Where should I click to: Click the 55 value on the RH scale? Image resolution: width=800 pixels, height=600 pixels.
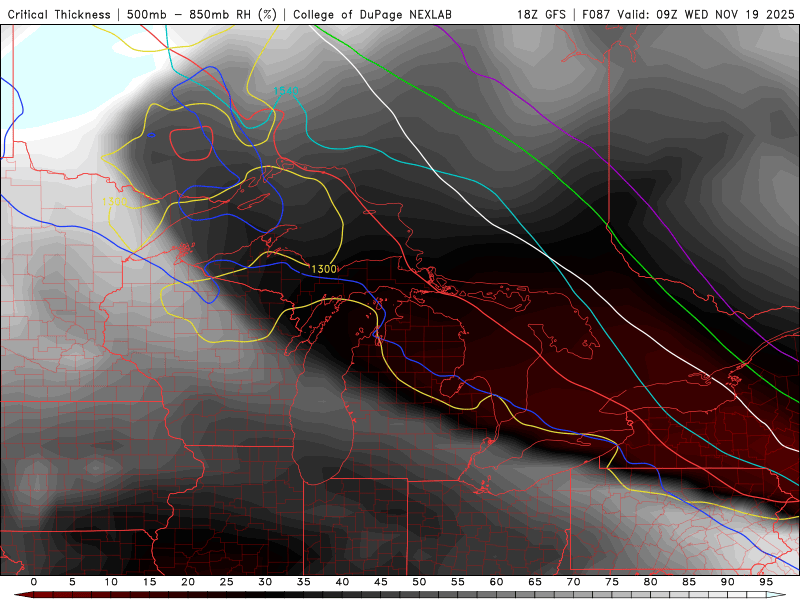(x=458, y=582)
